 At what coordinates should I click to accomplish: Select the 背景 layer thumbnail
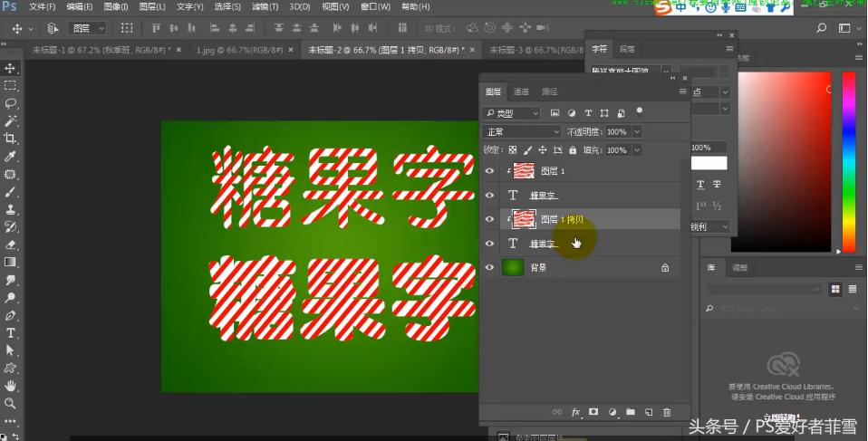pyautogui.click(x=513, y=267)
